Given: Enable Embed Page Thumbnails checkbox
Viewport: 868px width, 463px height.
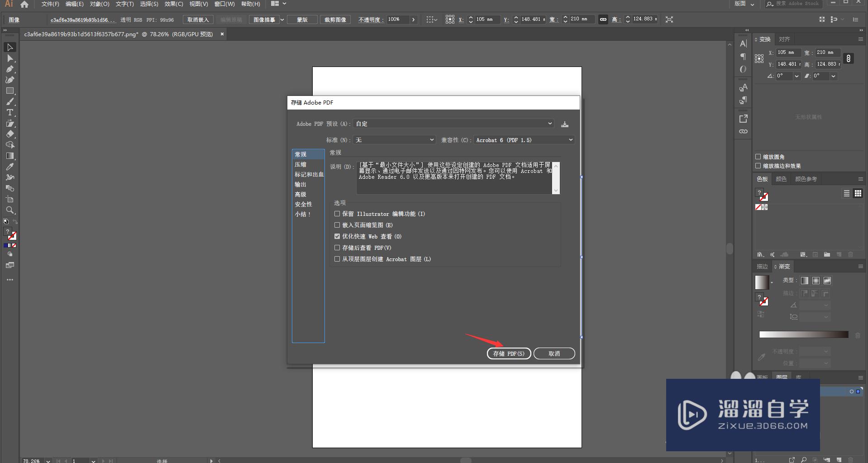Looking at the screenshot, I should (x=337, y=225).
